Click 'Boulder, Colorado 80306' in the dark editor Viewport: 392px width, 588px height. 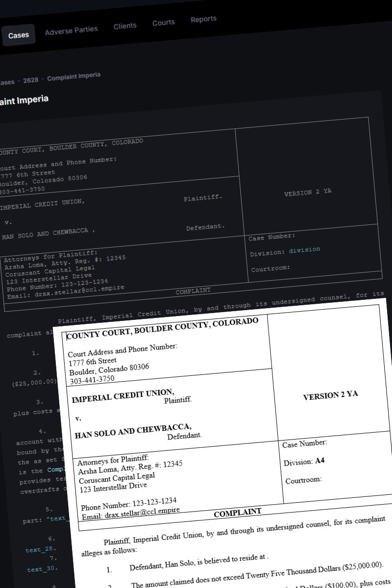point(43,181)
